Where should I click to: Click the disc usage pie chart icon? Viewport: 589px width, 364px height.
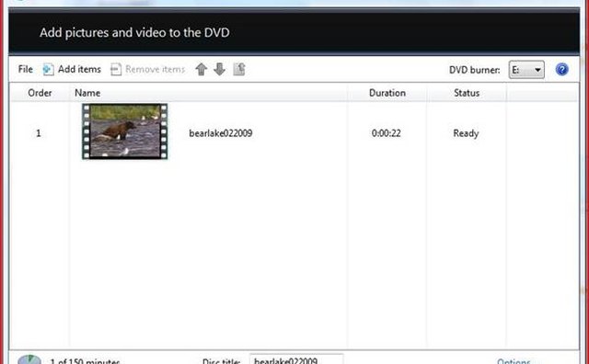(29, 359)
